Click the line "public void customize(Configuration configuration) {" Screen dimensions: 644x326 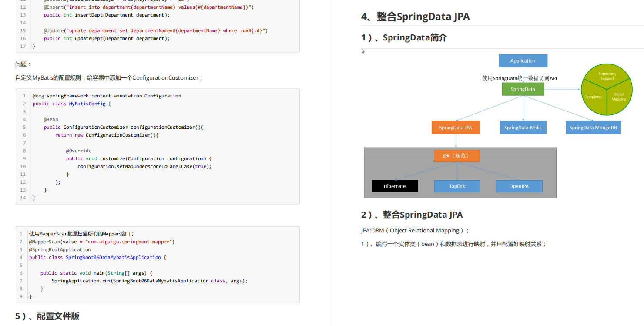(139, 158)
